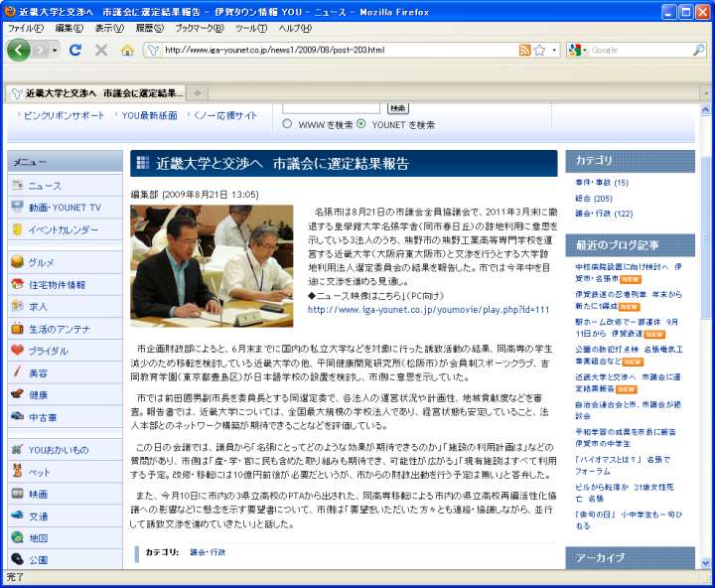The image size is (715, 588).
Task: Bookmark this page with the star icon
Action: click(x=539, y=50)
